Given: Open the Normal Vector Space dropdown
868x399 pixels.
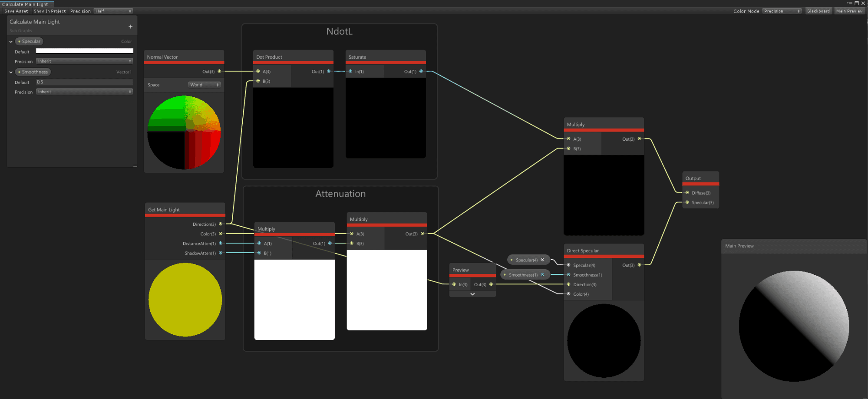Looking at the screenshot, I should pyautogui.click(x=205, y=85).
